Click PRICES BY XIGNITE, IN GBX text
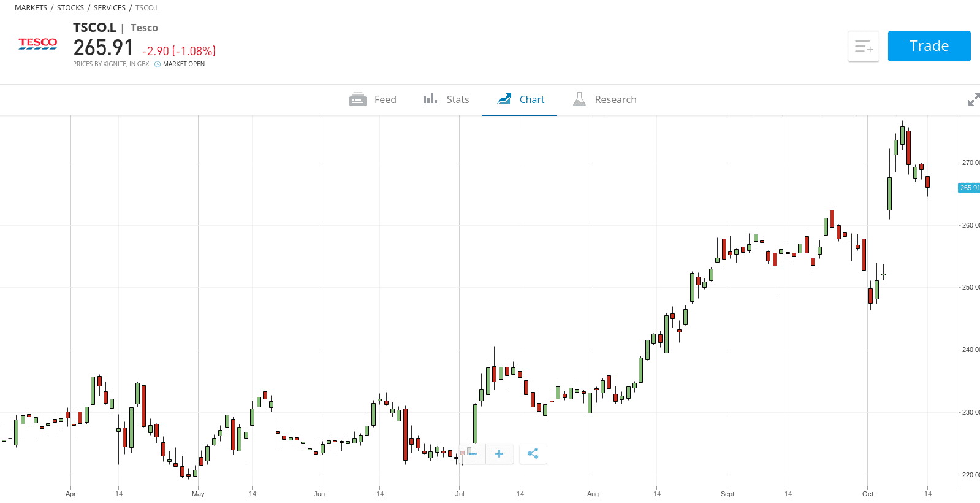 pos(111,64)
